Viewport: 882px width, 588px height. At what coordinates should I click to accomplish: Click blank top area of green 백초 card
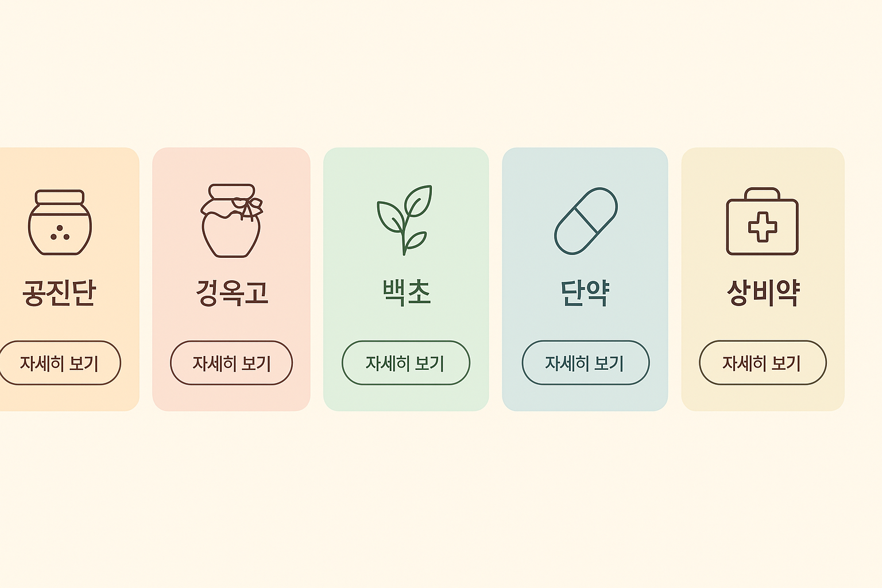point(406,164)
